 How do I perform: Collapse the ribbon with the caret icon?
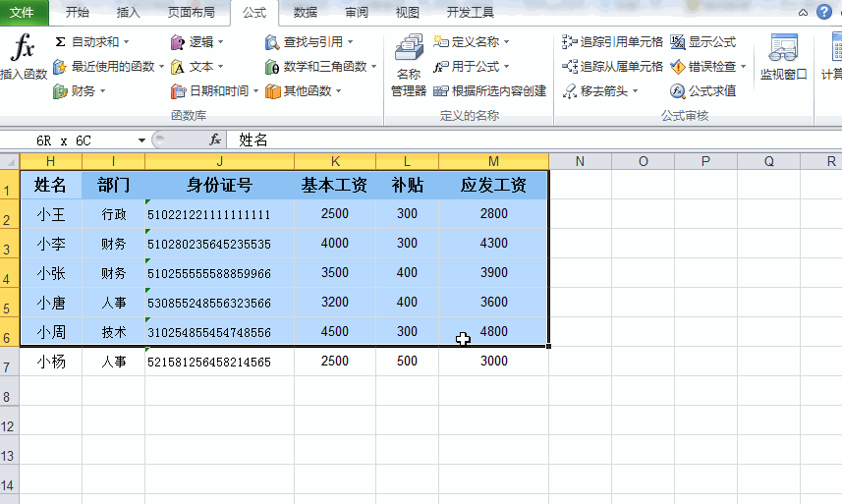(803, 13)
